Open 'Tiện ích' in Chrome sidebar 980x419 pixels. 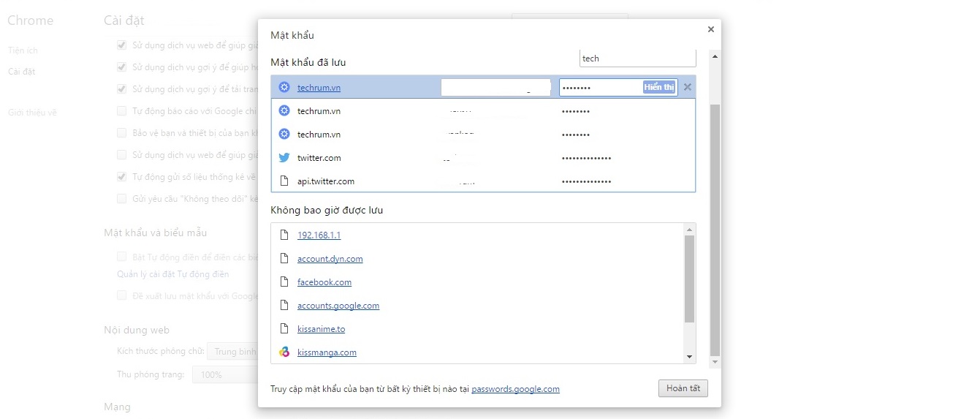tap(23, 50)
